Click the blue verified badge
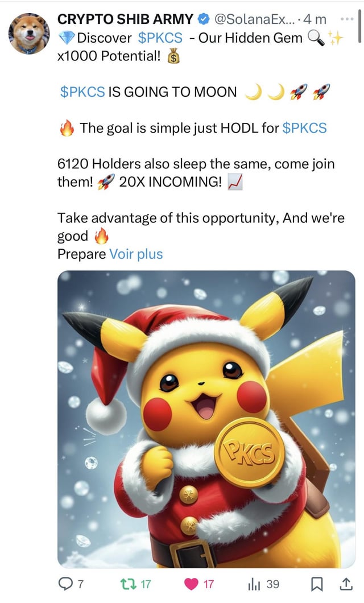The image size is (364, 603). click(204, 19)
